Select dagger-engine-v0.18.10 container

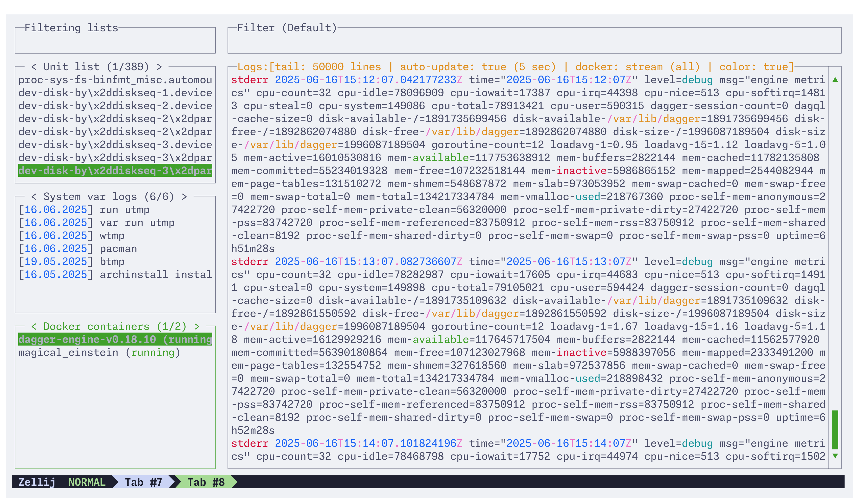click(x=115, y=340)
